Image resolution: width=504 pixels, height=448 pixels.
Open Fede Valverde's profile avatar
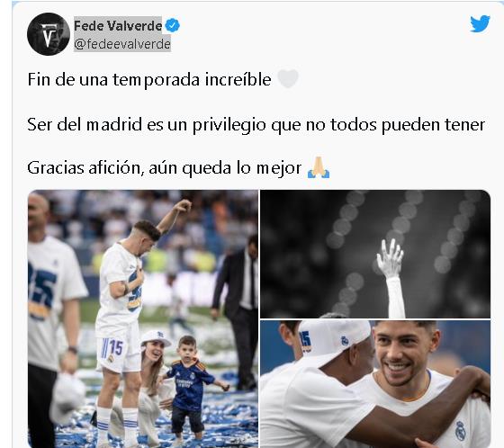coord(49,34)
